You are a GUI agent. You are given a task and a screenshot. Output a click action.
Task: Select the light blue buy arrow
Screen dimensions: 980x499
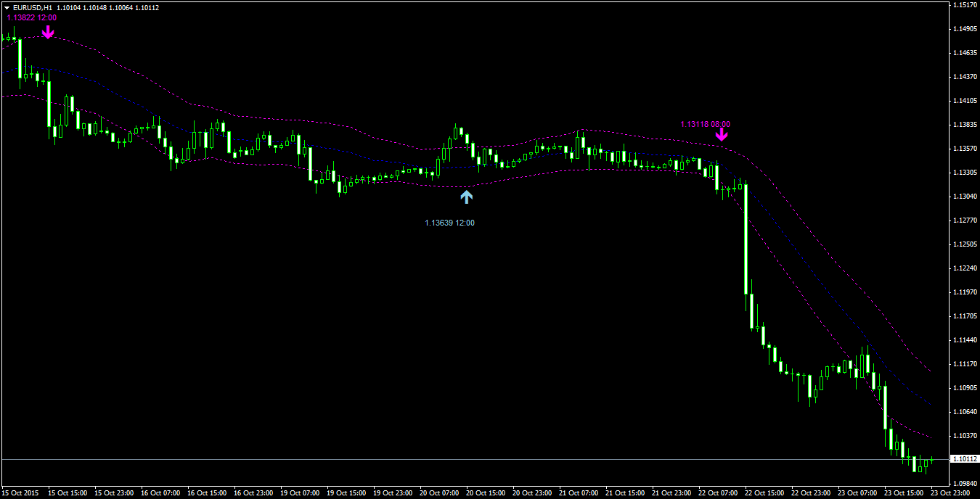tap(466, 196)
